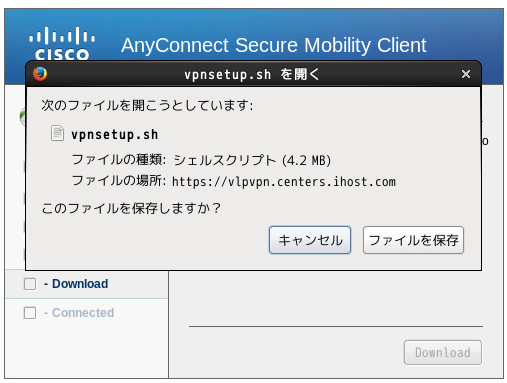Click the 次のファイルを開こうとしています message text
507x383 pixels.
click(147, 106)
